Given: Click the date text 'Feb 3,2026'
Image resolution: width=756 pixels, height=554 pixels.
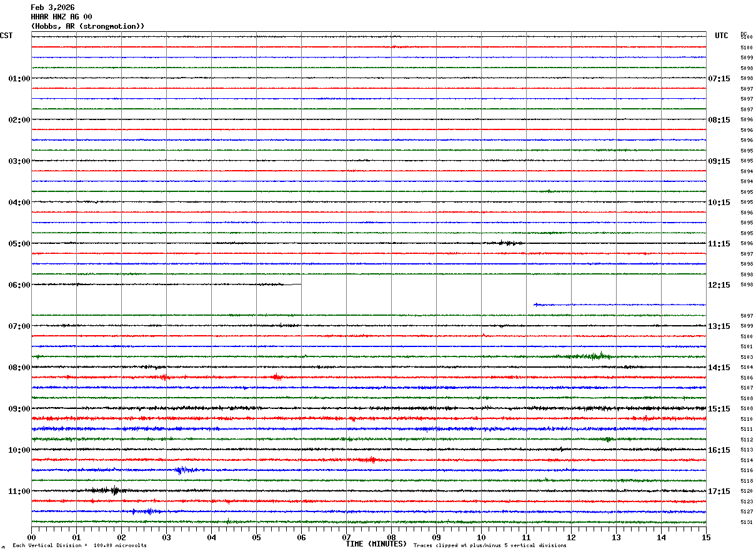Looking at the screenshot, I should [52, 8].
